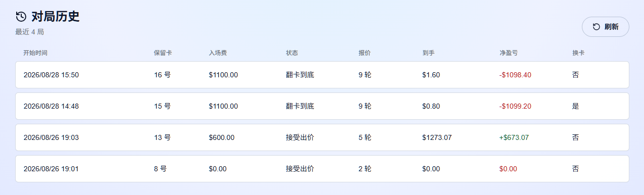Click the 对局历史 heading text

(55, 17)
